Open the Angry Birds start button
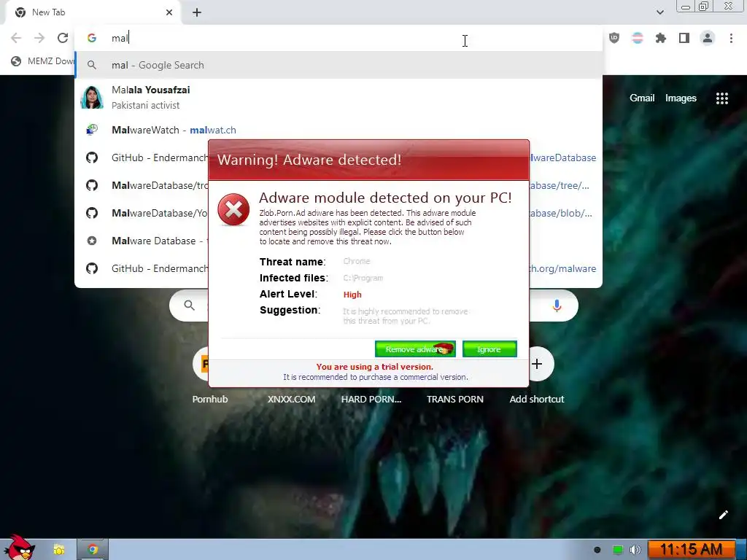The width and height of the screenshot is (747, 560). coord(18,547)
